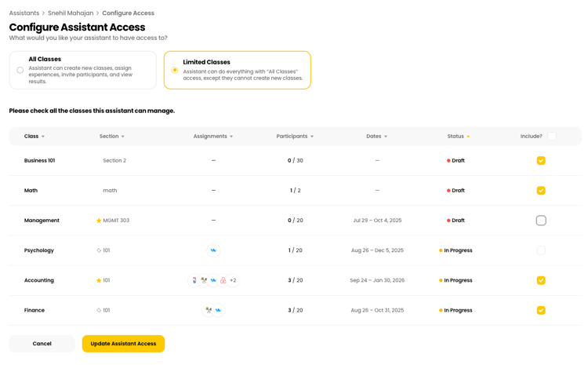
Task: Uncheck the Business 101 include checkbox
Action: [x=541, y=161]
